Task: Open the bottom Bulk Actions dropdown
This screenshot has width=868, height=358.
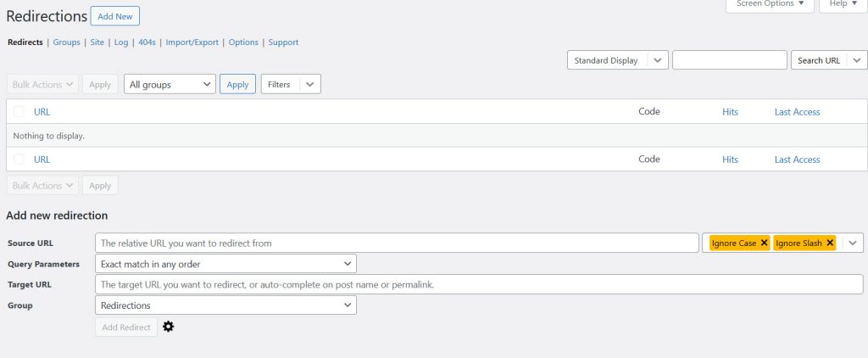Action: tap(42, 185)
